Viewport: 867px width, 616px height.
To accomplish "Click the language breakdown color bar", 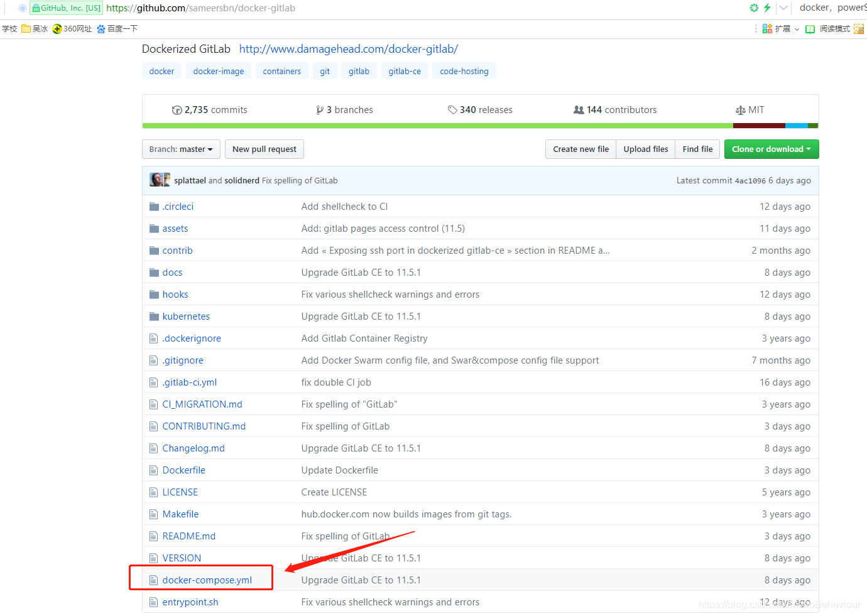I will (x=481, y=126).
